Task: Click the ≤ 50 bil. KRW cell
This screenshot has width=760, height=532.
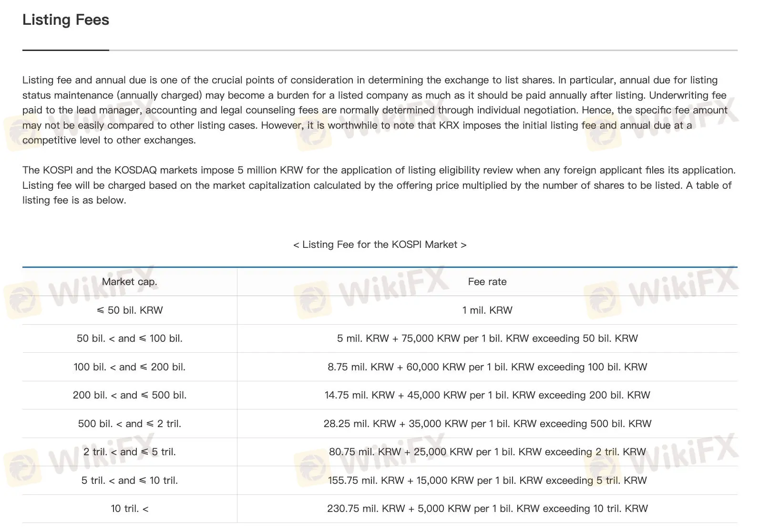Action: pyautogui.click(x=129, y=310)
